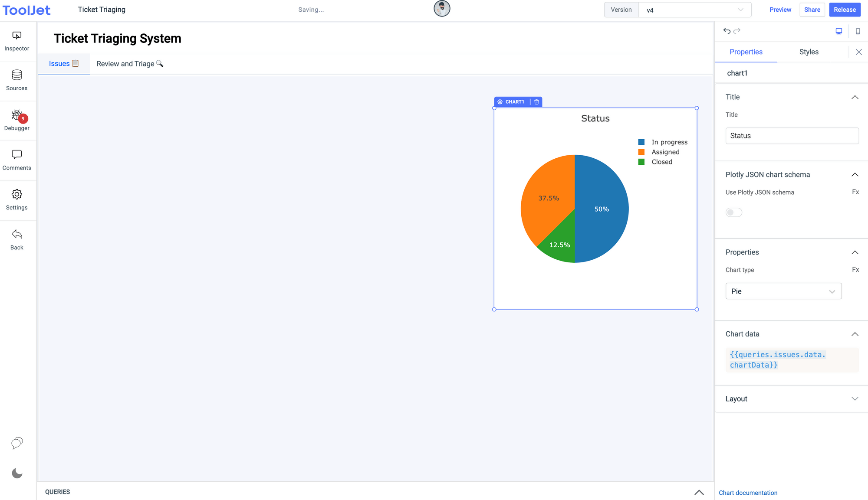Delete chart1 using trash icon
Viewport: 868px width, 500px height.
coord(536,102)
